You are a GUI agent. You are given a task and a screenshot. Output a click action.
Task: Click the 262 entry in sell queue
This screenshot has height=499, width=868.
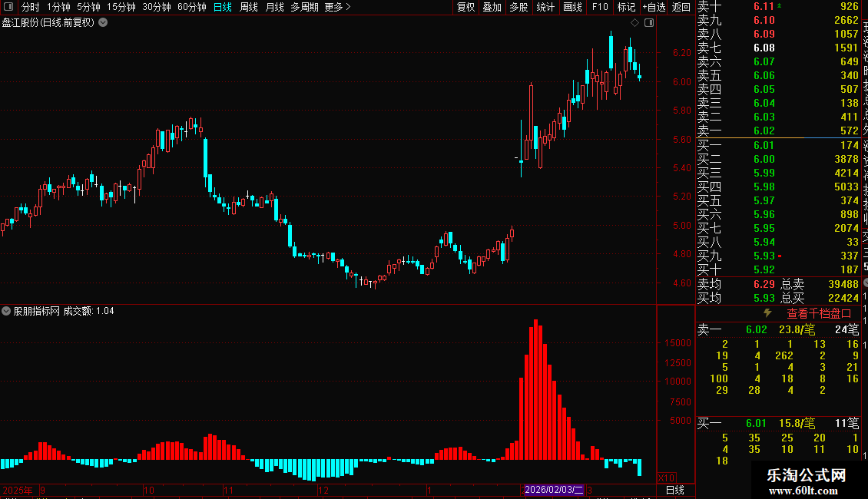click(784, 355)
